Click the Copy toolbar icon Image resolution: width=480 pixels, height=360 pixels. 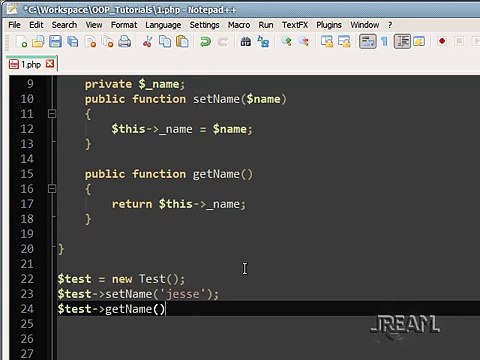[165, 42]
